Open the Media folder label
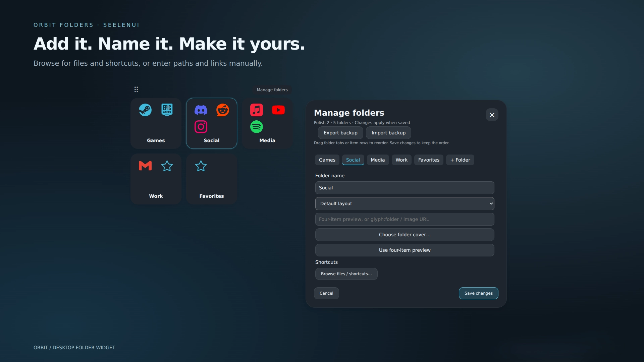The image size is (644, 362). pos(267,140)
